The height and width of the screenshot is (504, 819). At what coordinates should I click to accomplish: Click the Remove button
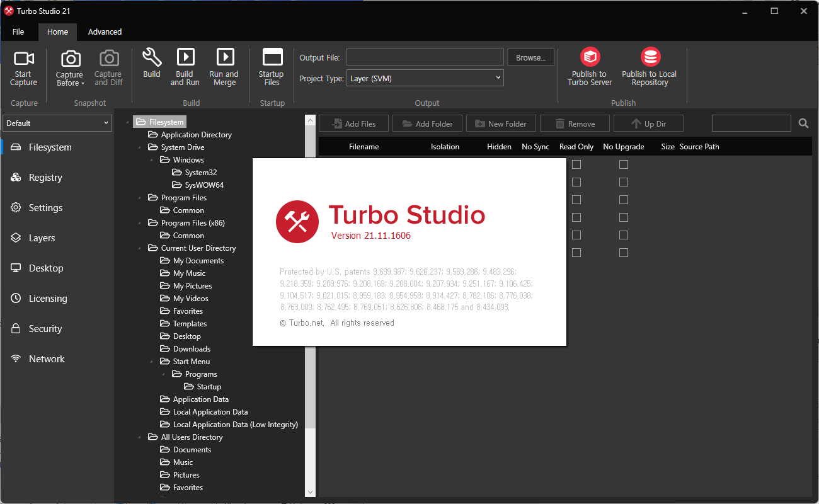[575, 123]
